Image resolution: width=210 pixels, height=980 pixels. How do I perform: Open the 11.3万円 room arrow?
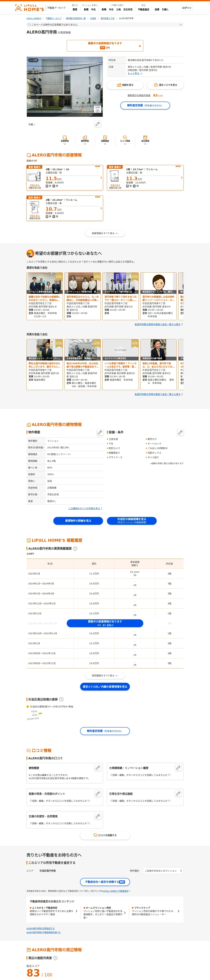click(181, 178)
